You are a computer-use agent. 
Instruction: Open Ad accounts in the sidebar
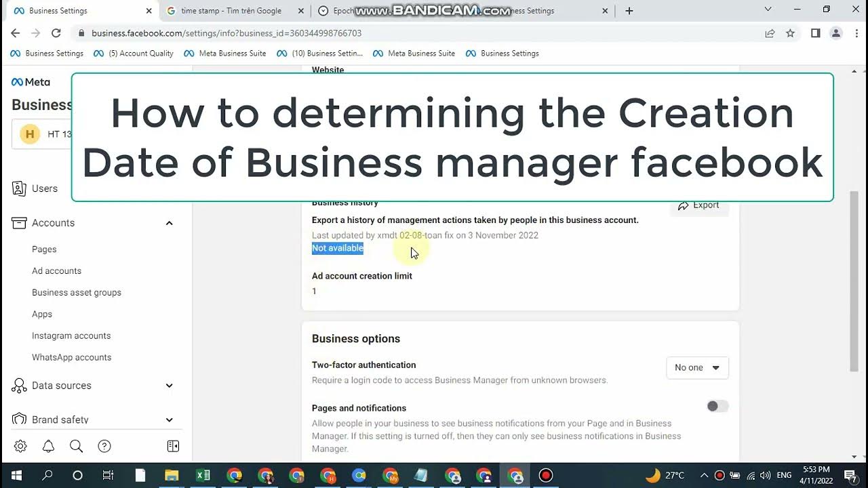(56, 271)
